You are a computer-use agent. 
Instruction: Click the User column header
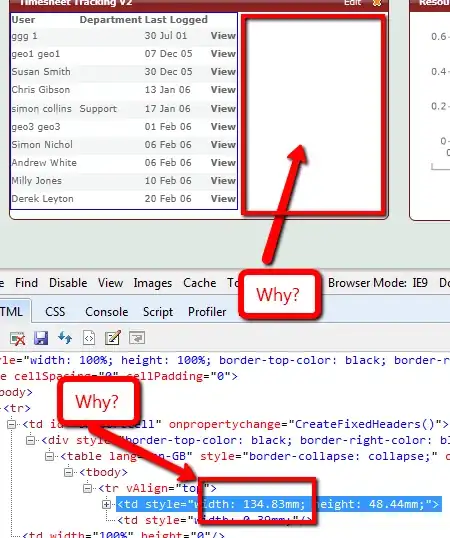pyautogui.click(x=23, y=20)
